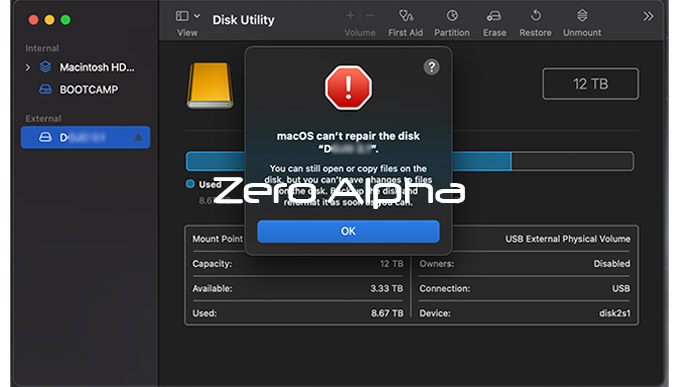Click the 'Disk Utility' window title
678x387 pixels.
click(243, 20)
